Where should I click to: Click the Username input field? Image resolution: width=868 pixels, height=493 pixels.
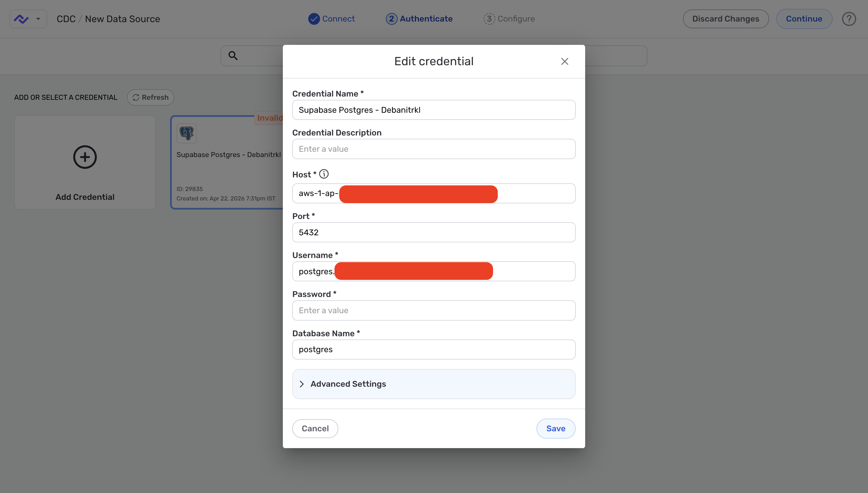(x=434, y=271)
